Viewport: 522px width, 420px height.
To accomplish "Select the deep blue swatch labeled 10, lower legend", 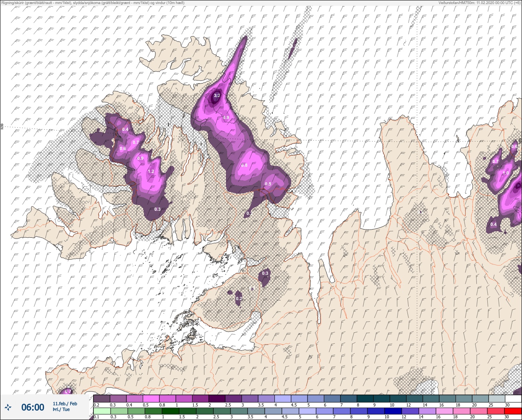I will pos(394,411).
